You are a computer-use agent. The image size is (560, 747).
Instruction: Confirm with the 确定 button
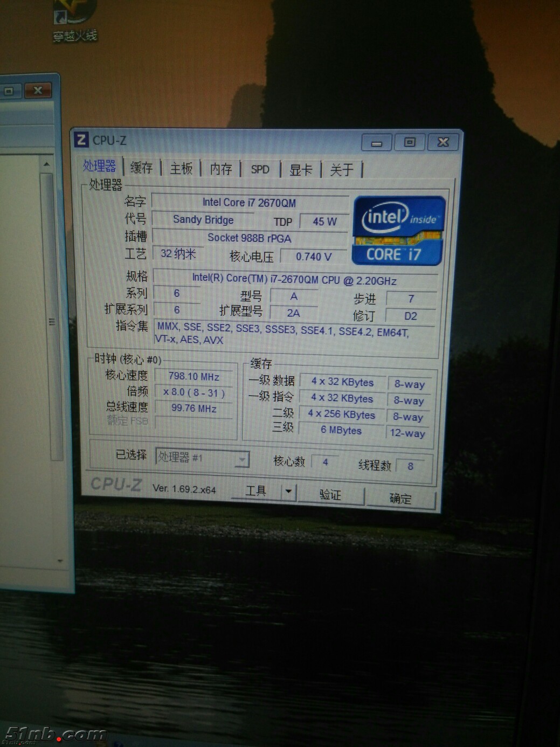pyautogui.click(x=400, y=499)
